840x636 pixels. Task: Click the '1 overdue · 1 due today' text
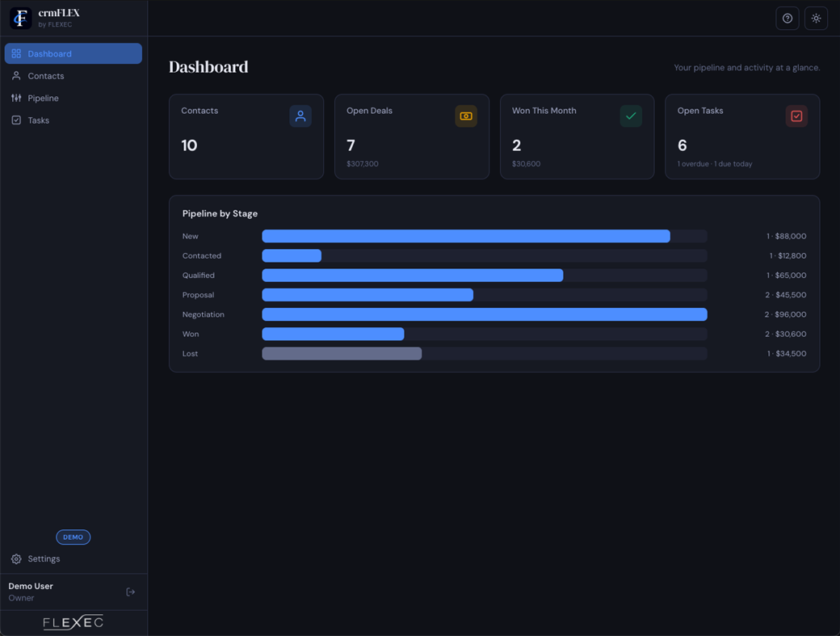click(715, 164)
